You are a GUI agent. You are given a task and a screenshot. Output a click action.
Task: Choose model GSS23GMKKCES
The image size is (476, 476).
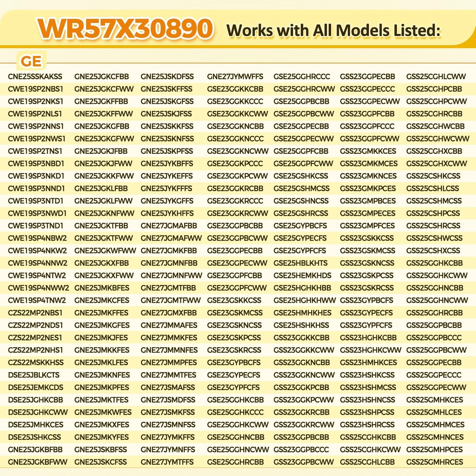tap(368, 151)
